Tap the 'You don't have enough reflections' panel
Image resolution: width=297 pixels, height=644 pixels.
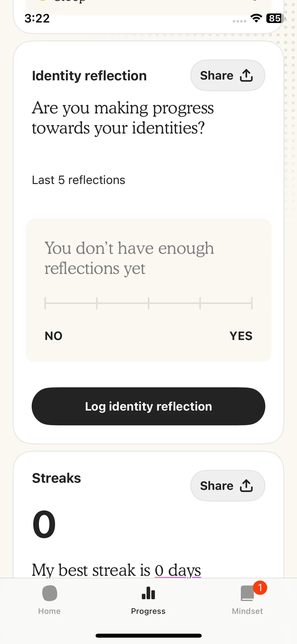[x=148, y=290]
